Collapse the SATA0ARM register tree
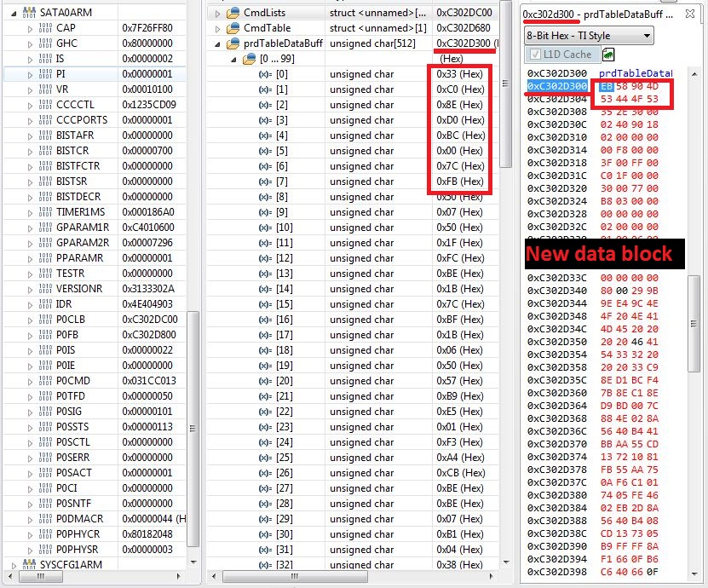Image resolution: width=708 pixels, height=588 pixels. point(14,13)
